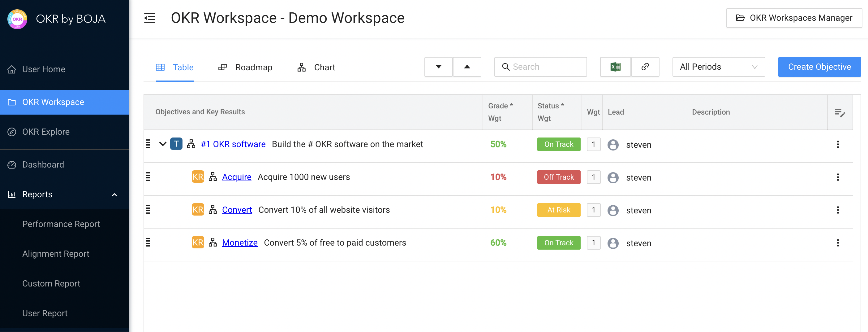The height and width of the screenshot is (332, 868).
Task: Click the 10% grade on Acquire row
Action: coord(498,177)
